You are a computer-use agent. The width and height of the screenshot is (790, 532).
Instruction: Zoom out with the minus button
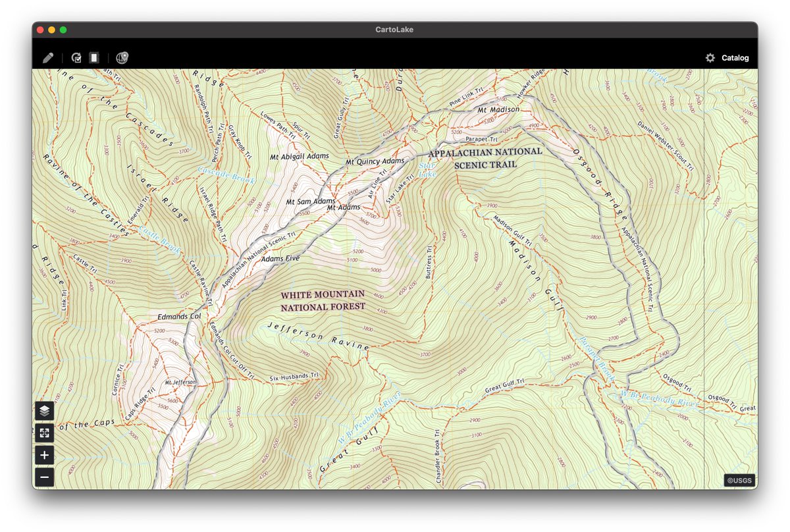[x=44, y=477]
